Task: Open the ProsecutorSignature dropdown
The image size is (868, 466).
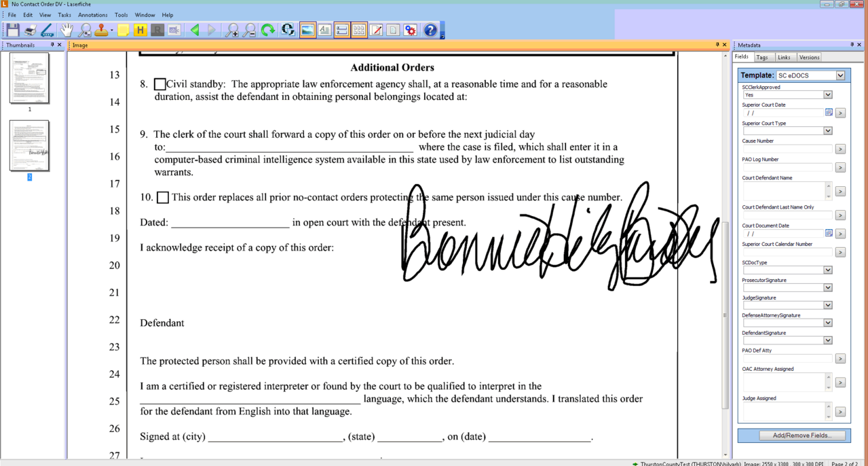Action: [x=827, y=288]
